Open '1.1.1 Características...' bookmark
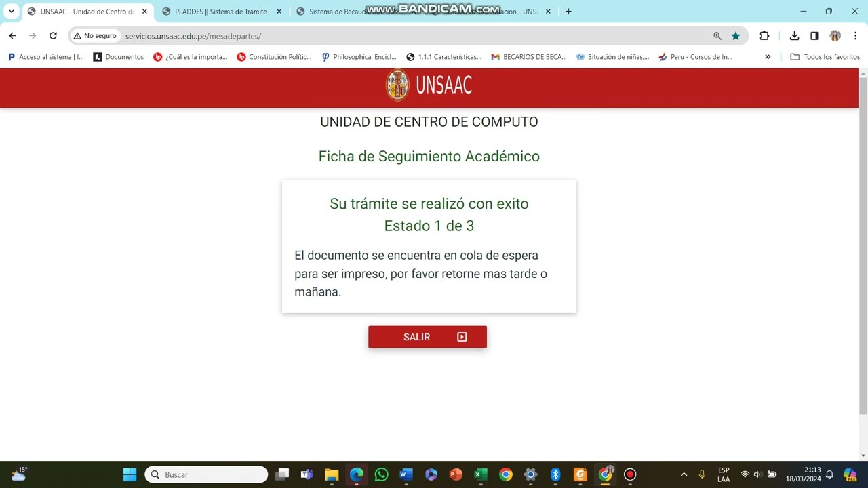868x488 pixels. click(443, 57)
